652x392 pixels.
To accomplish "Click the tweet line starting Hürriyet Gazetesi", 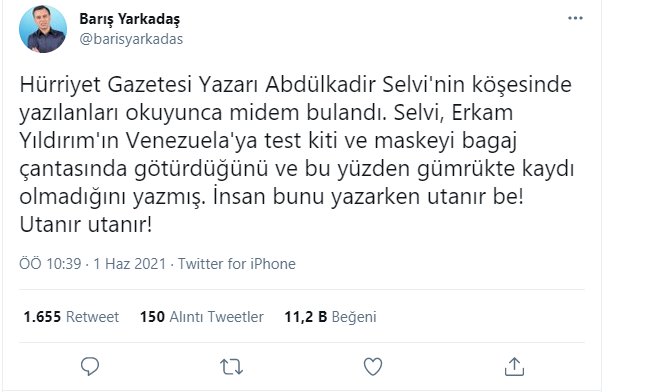I will point(295,85).
